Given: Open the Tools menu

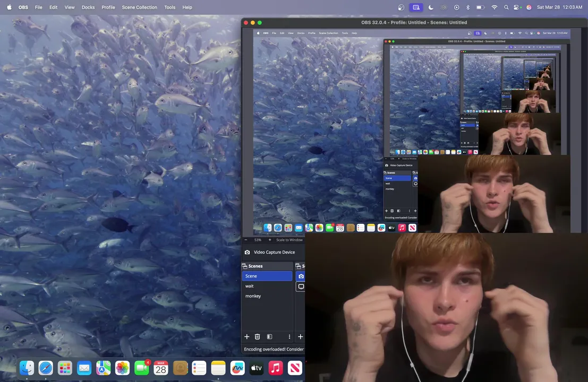Looking at the screenshot, I should 170,7.
